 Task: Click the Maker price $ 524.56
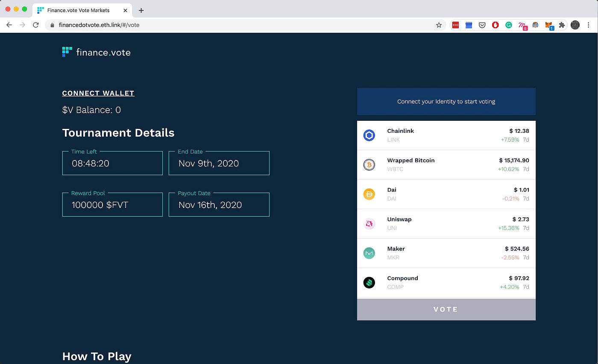click(517, 249)
